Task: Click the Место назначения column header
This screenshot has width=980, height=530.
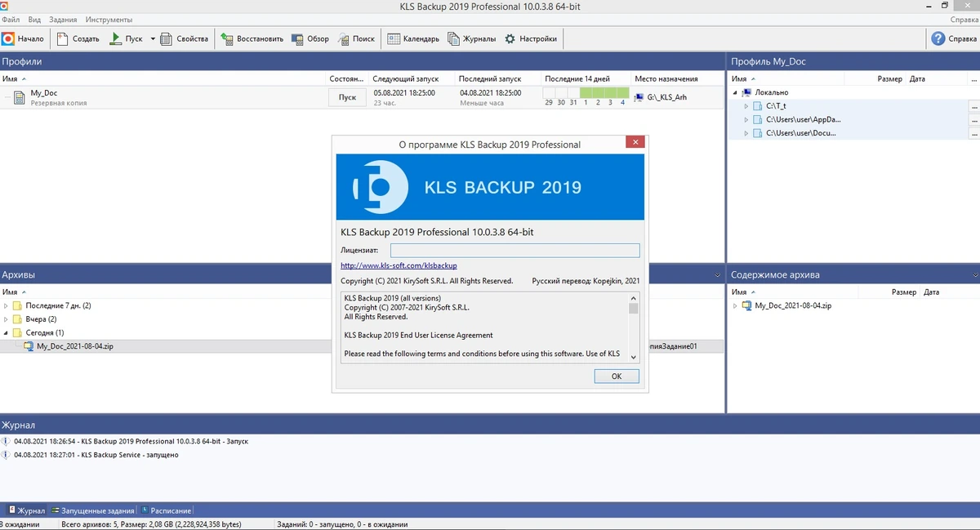Action: [666, 78]
